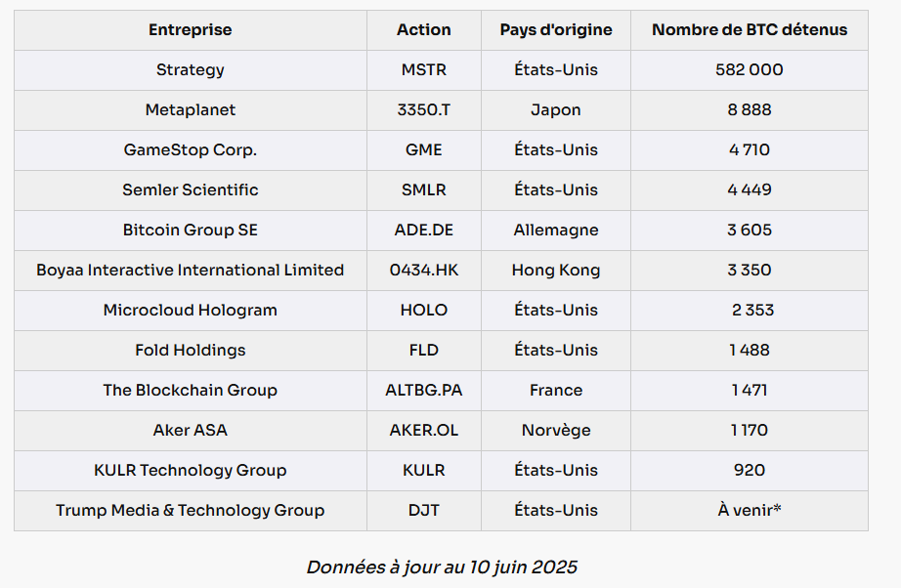Select the Action column header
Screen dimensions: 901x588
coord(423,30)
